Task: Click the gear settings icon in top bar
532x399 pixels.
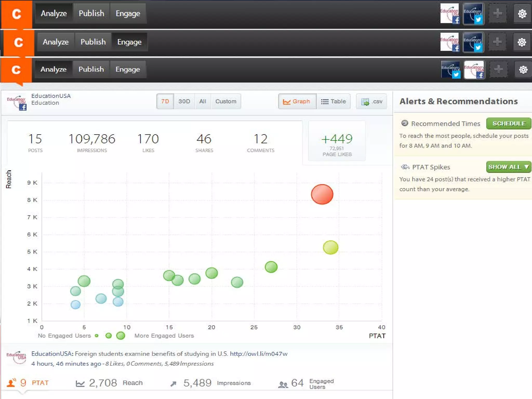Action: click(522, 14)
